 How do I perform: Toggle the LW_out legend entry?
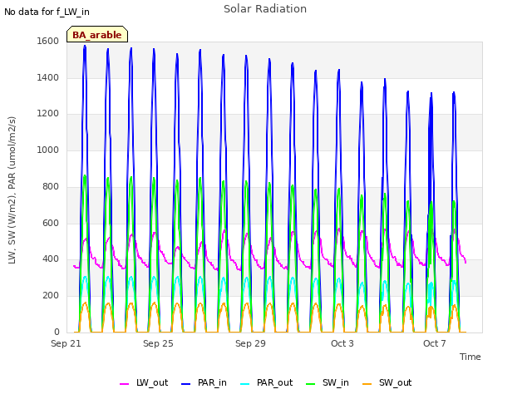[x=144, y=383]
